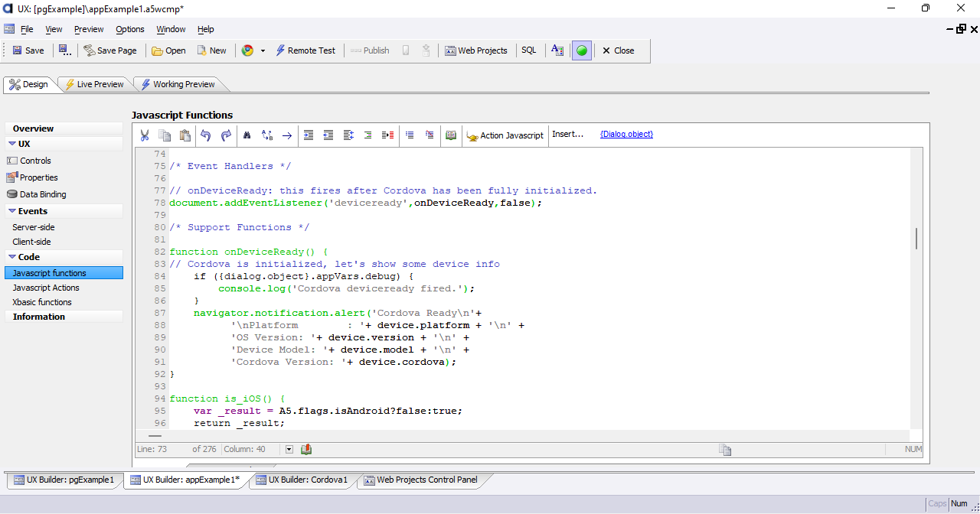This screenshot has width=980, height=514.
Task: Open the File menu
Action: point(27,29)
